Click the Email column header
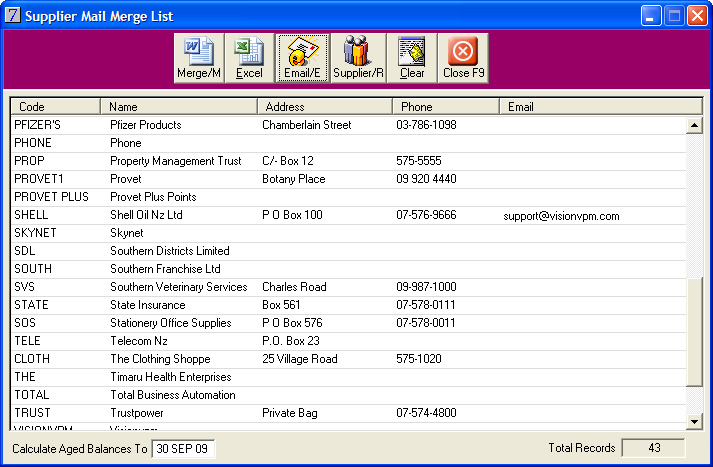713x467 pixels. [601, 106]
